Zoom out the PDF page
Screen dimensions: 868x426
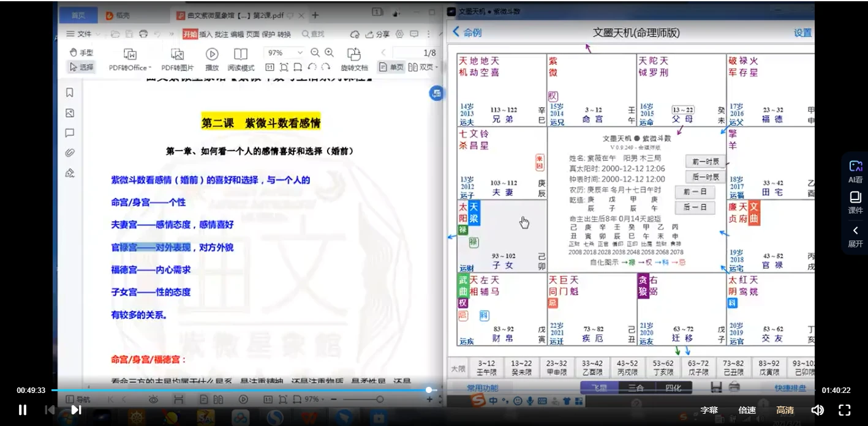[315, 53]
